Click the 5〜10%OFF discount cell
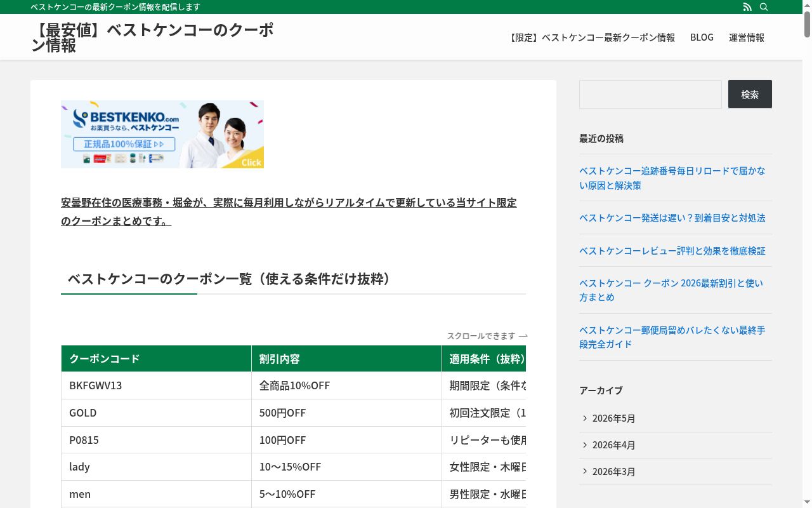The image size is (812, 508). point(346,494)
